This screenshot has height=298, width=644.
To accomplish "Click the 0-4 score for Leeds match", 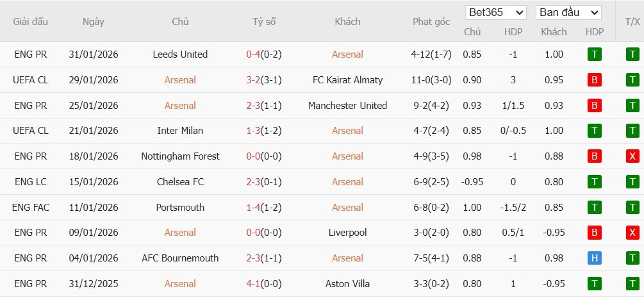I will (x=253, y=54).
